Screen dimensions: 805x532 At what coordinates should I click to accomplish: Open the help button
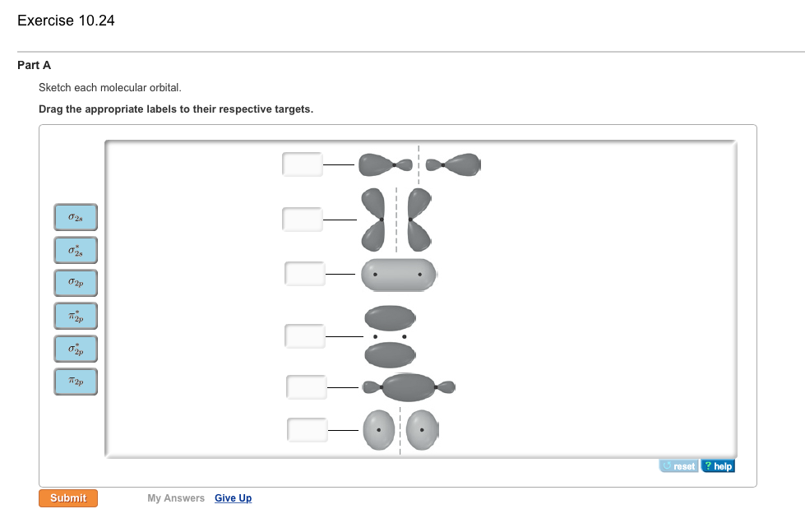[719, 466]
